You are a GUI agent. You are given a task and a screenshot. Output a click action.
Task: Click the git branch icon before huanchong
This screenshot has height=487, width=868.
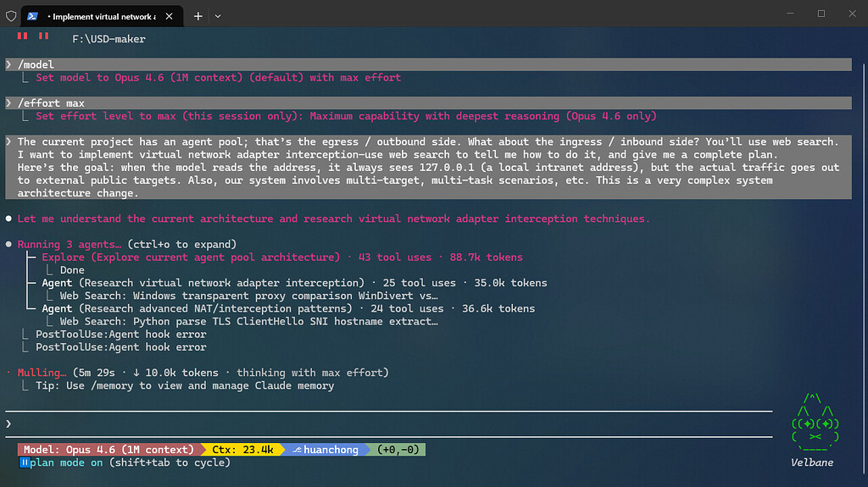tap(297, 450)
